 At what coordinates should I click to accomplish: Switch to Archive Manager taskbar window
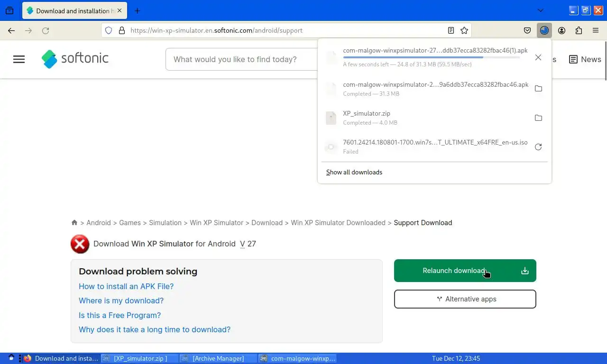tap(219, 358)
